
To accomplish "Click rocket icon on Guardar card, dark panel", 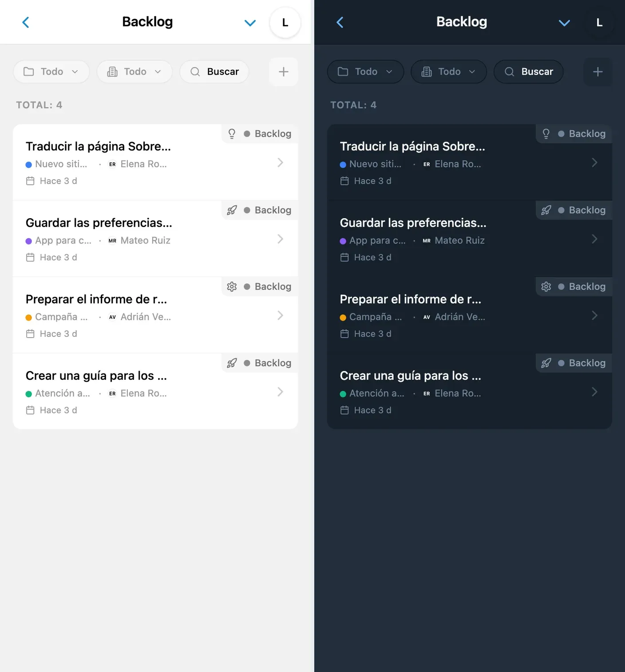I will point(546,210).
